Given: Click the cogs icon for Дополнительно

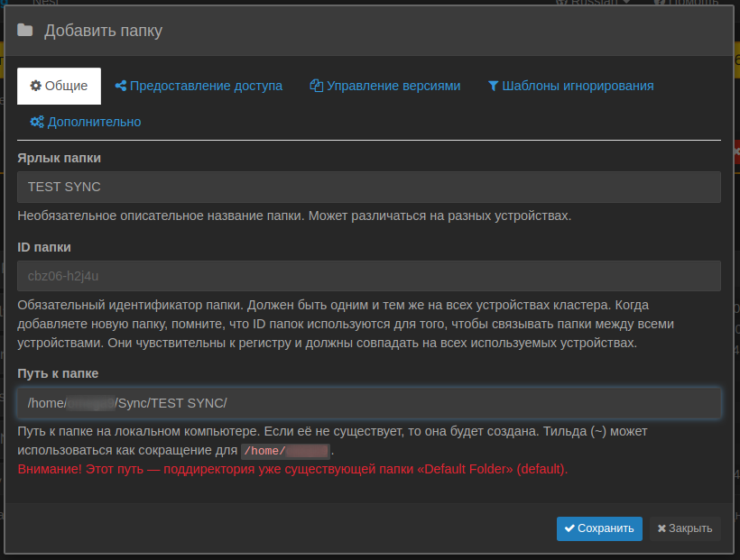Looking at the screenshot, I should point(37,122).
